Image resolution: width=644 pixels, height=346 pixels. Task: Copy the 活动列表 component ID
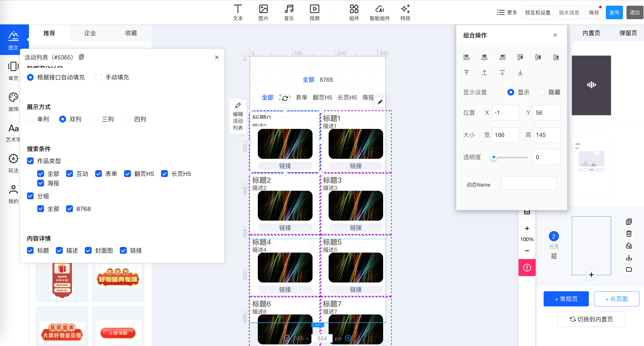(x=81, y=57)
